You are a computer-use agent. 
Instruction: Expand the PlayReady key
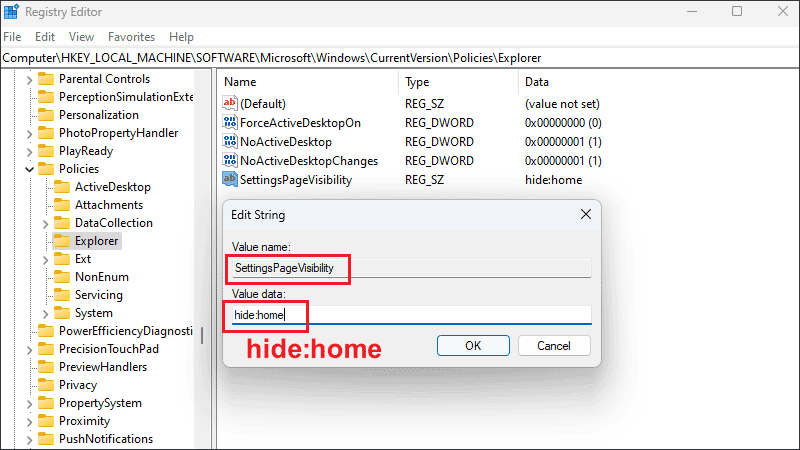tap(29, 152)
